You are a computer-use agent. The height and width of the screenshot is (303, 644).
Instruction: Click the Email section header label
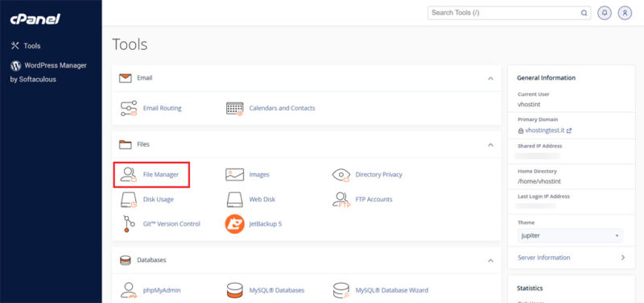pyautogui.click(x=145, y=78)
